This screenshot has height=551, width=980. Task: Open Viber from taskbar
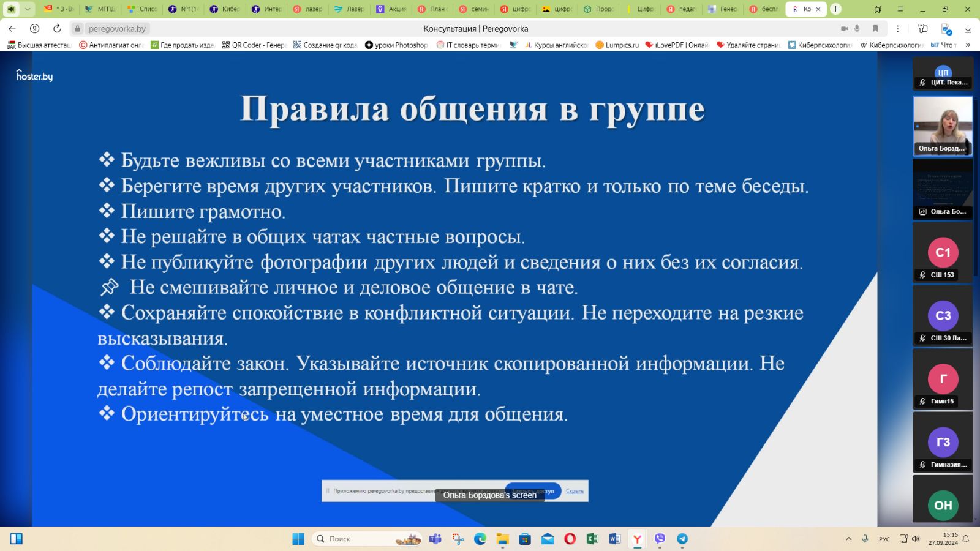[660, 539]
